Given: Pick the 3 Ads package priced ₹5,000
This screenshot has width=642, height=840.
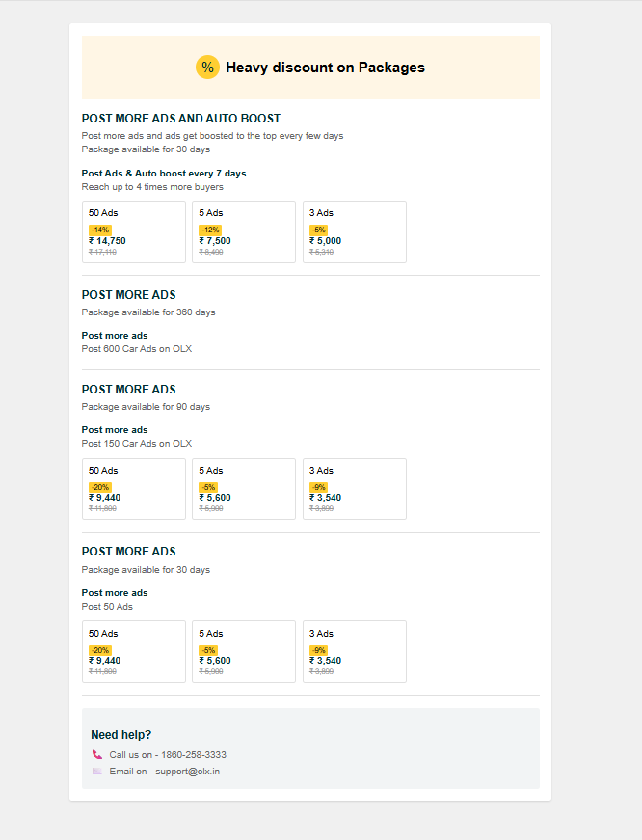Looking at the screenshot, I should [x=354, y=231].
